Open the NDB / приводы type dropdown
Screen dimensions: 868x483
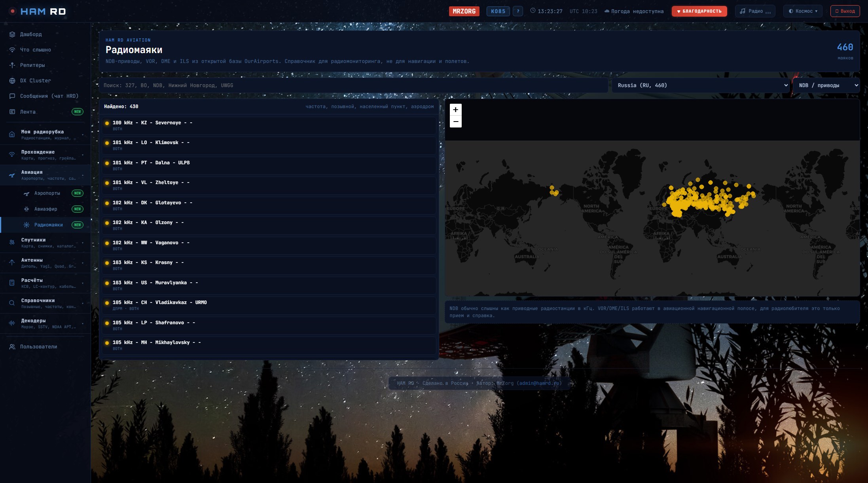point(826,86)
